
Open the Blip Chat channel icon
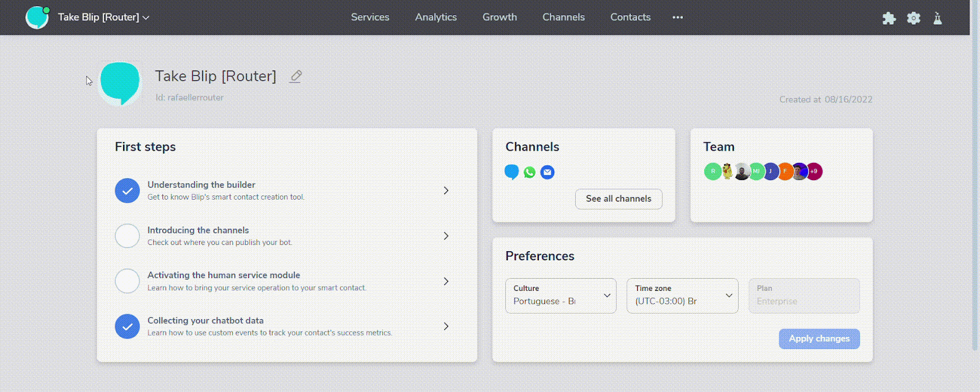tap(511, 172)
